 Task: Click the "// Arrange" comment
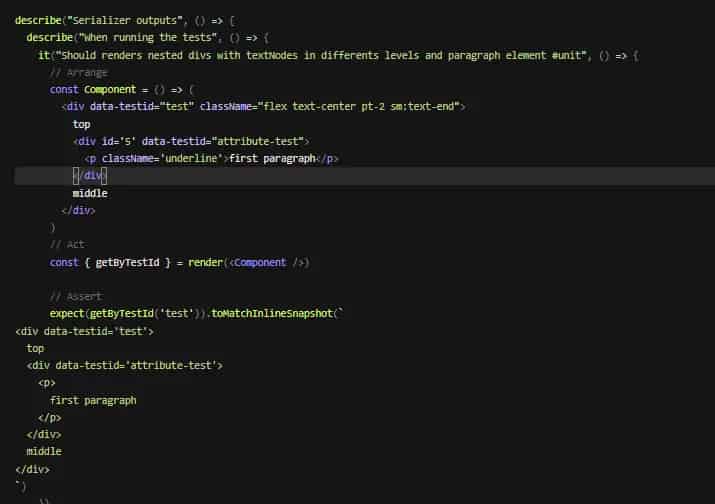point(79,73)
